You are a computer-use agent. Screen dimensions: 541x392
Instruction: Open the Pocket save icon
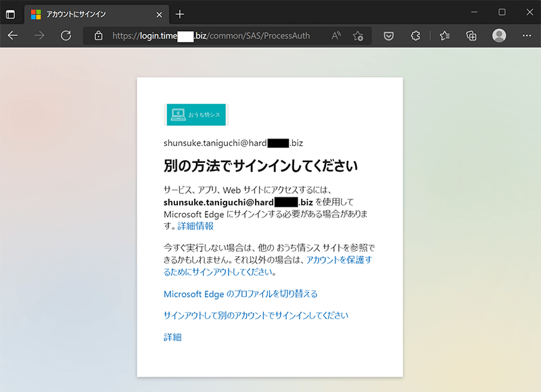(389, 36)
